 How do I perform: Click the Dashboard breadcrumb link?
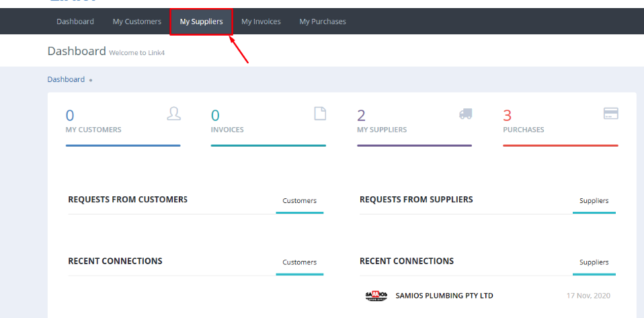[x=66, y=79]
